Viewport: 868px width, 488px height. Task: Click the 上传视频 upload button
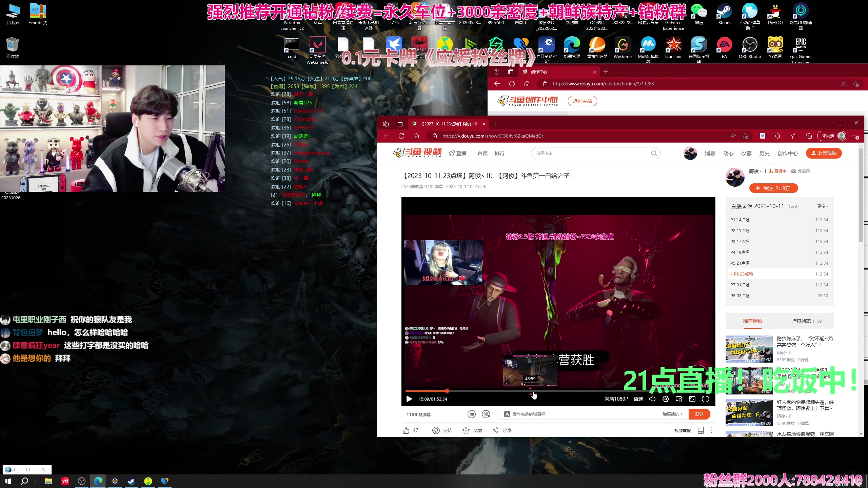pos(824,153)
